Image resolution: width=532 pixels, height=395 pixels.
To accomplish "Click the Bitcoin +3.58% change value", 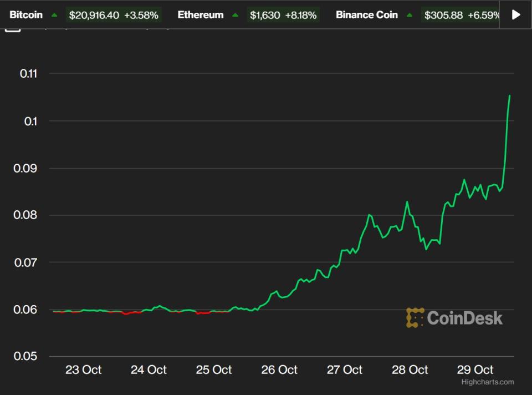I will [141, 15].
